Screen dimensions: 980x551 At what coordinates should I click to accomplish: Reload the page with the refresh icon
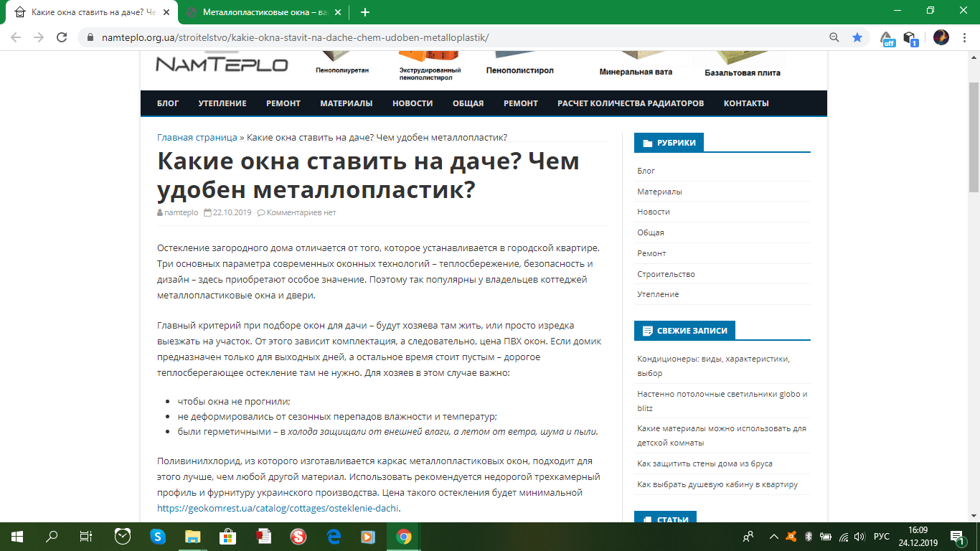click(x=62, y=37)
